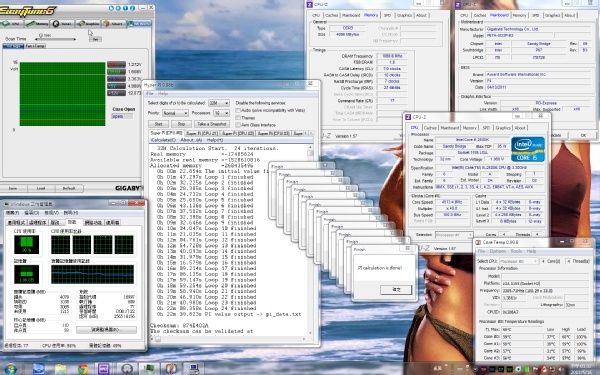Click the Default button in EasyTune6
The width and height of the screenshot is (600, 375).
pyautogui.click(x=69, y=188)
